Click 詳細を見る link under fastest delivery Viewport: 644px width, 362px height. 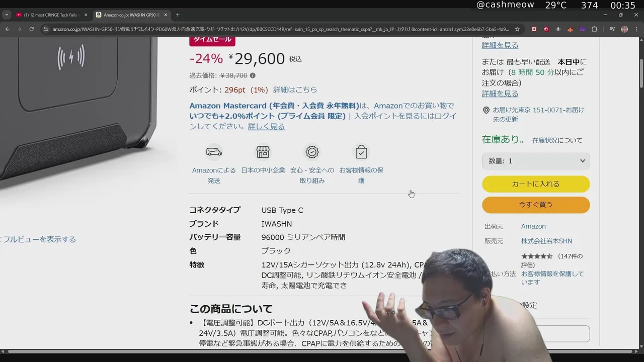(500, 94)
